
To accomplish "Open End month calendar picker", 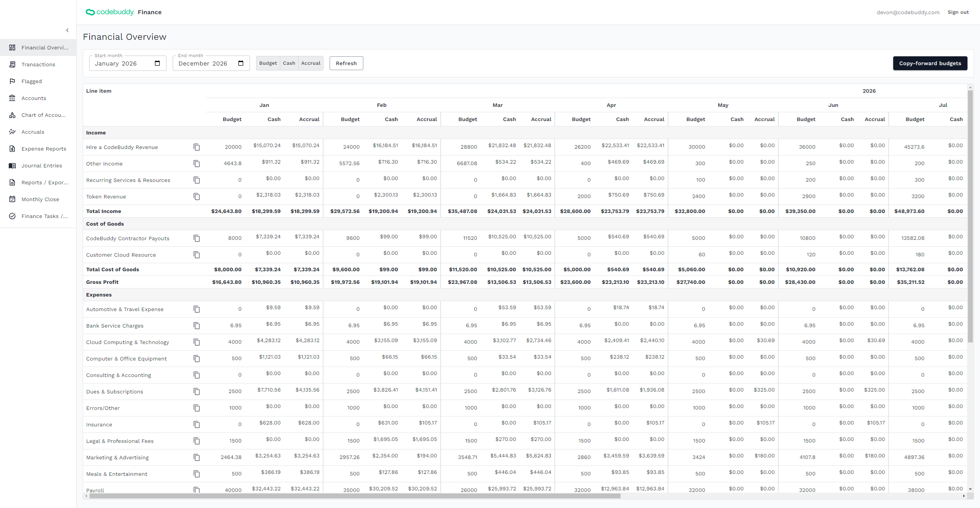I will point(241,63).
